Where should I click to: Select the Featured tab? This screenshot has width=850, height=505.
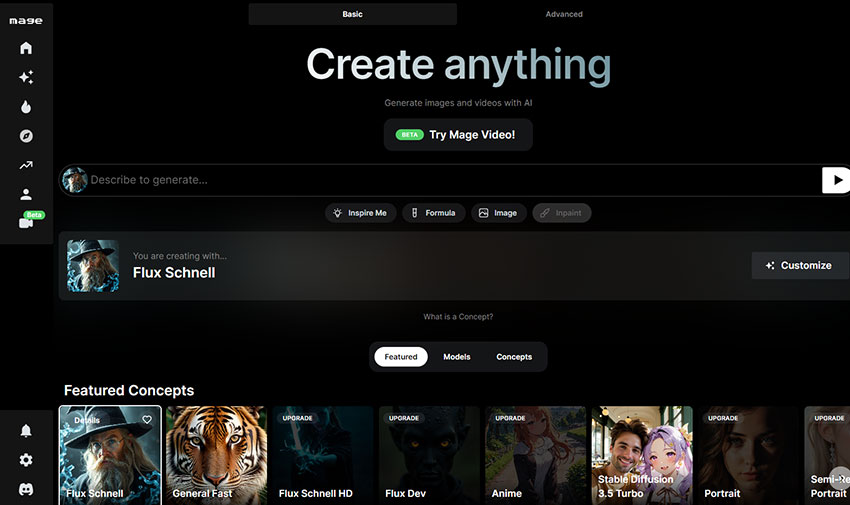pos(401,357)
